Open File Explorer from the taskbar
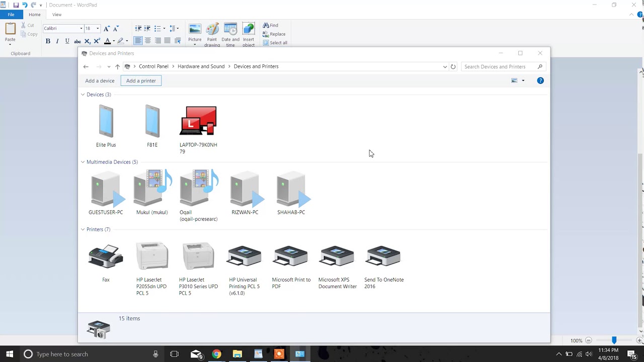Viewport: 644px width, 362px height. click(237, 354)
